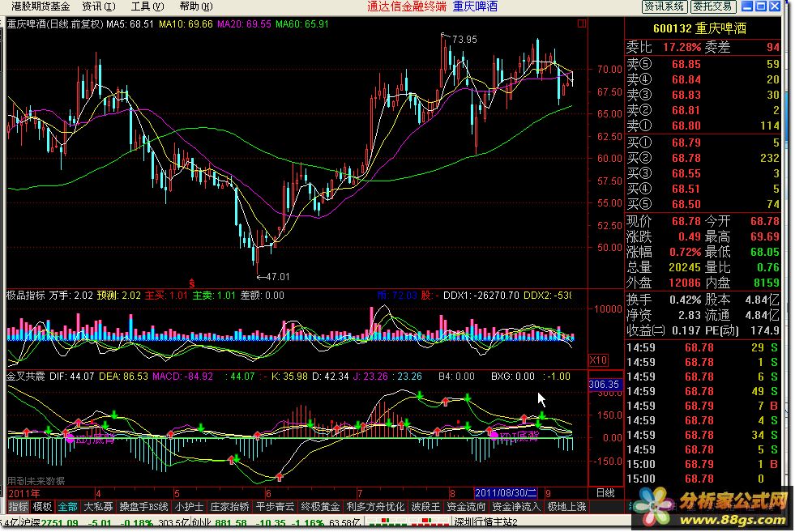Select the 庄家抬轿 indicator tab
This screenshot has width=795, height=532.
coord(229,507)
